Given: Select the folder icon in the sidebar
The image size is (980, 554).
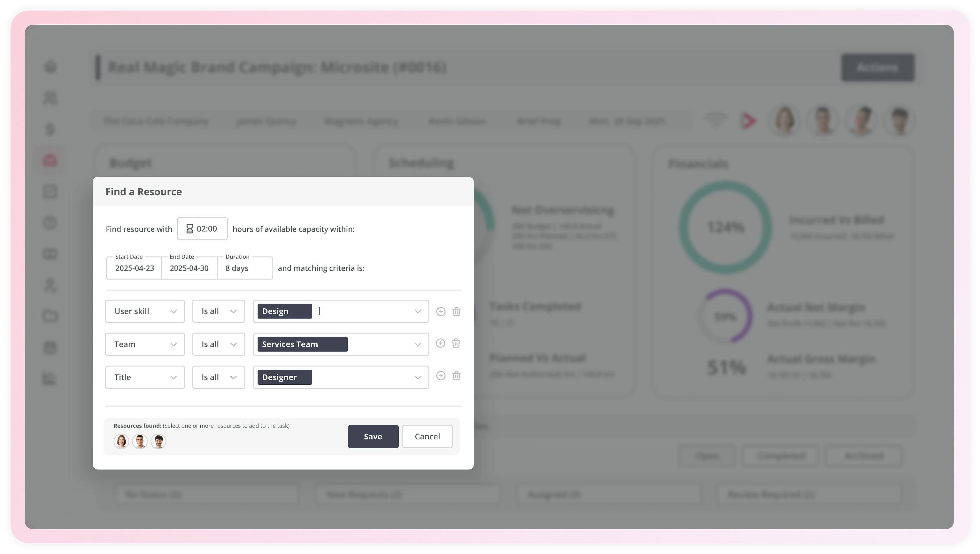Looking at the screenshot, I should [50, 316].
